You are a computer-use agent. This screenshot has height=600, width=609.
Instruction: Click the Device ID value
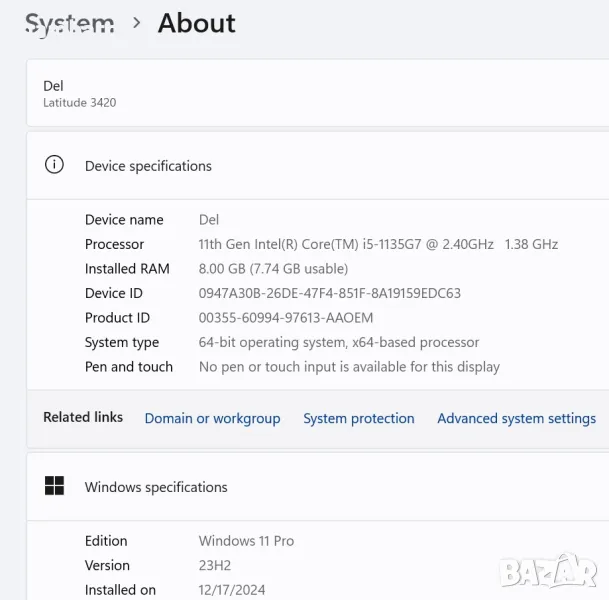[329, 293]
